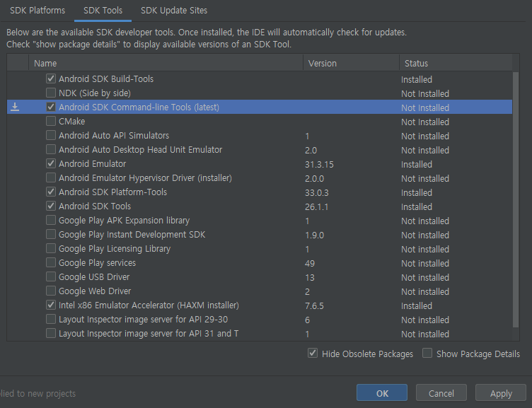Select the Android Emulator version 31.3.15 cell
Screen dimensions: 532x408
319,165
